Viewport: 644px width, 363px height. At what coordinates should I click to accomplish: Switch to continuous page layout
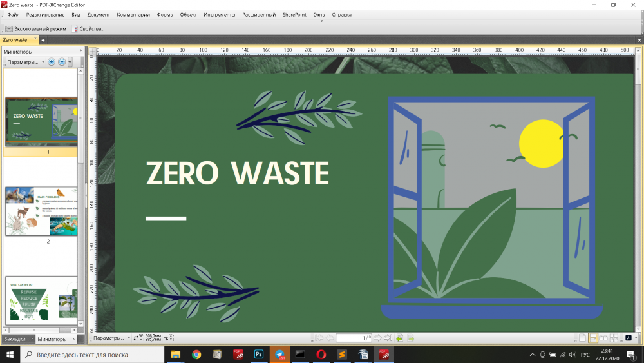pyautogui.click(x=593, y=338)
